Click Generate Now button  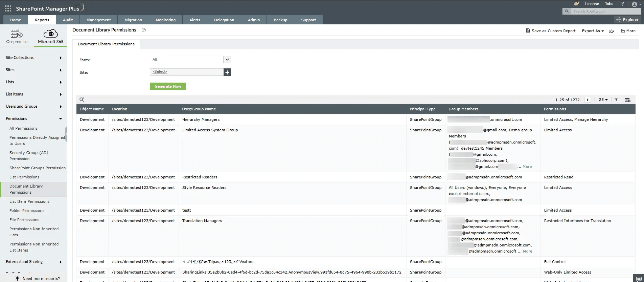tap(168, 86)
